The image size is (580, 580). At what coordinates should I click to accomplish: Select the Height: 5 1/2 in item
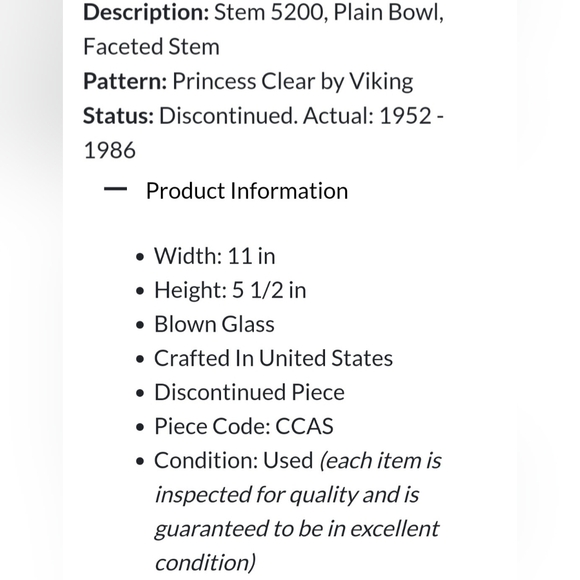click(230, 290)
